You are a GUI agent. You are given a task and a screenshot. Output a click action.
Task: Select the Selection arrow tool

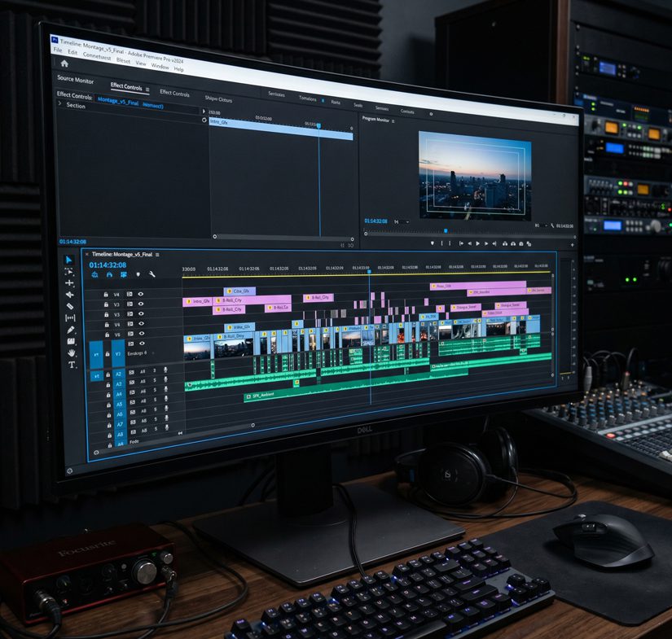pos(68,260)
